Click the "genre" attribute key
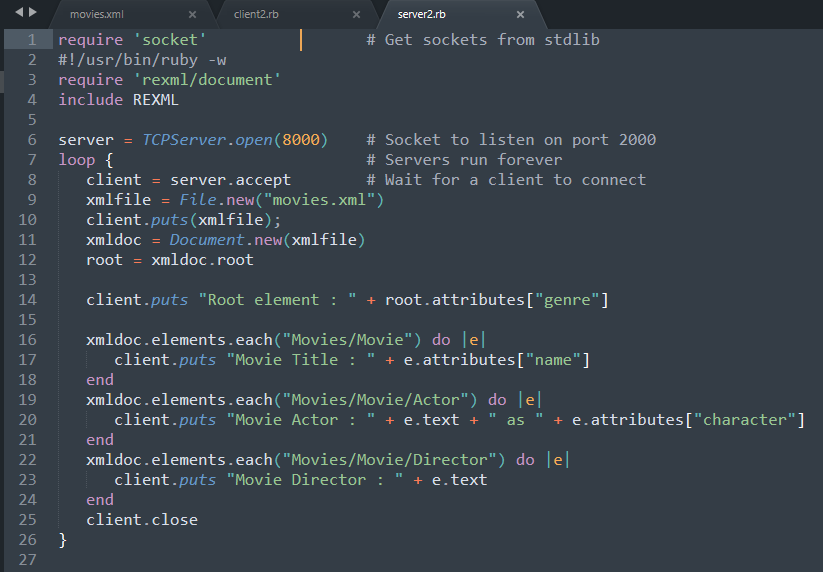 [566, 300]
